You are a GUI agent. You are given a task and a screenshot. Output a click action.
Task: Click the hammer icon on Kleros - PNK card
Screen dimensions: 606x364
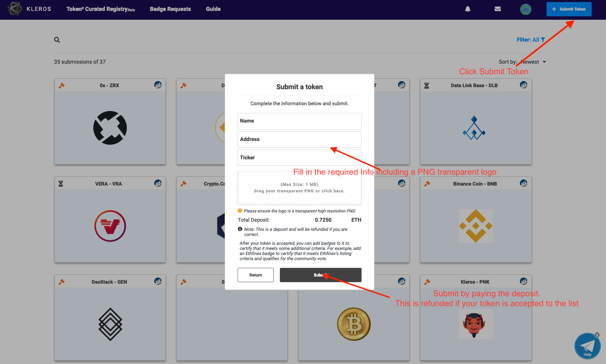[427, 282]
